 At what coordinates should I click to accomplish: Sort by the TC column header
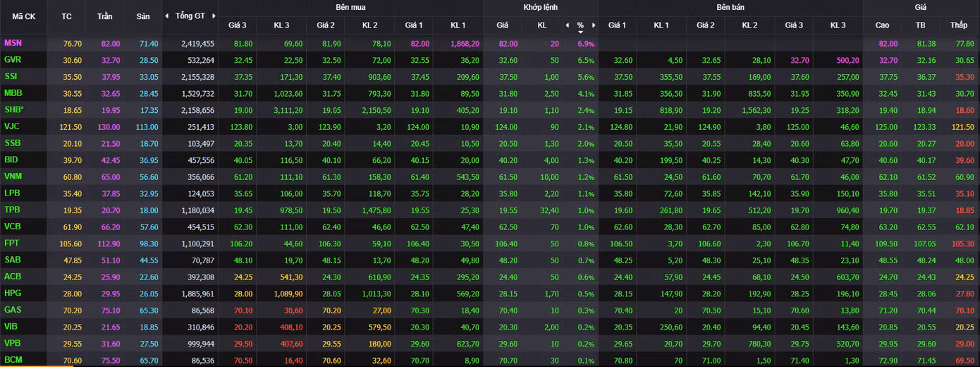coord(67,16)
